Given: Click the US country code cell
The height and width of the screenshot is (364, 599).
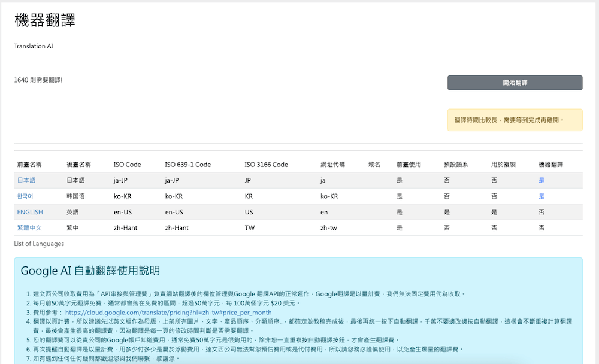Looking at the screenshot, I should pyautogui.click(x=249, y=212).
